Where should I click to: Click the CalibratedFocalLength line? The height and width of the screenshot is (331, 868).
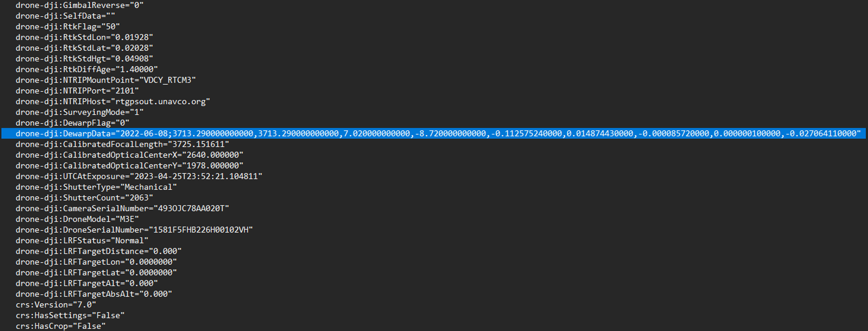pos(122,144)
